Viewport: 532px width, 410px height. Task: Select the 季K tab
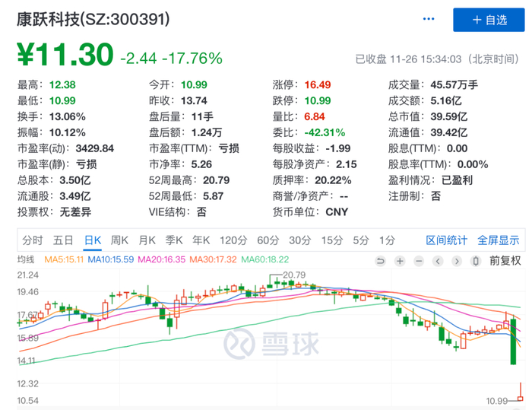click(x=174, y=240)
